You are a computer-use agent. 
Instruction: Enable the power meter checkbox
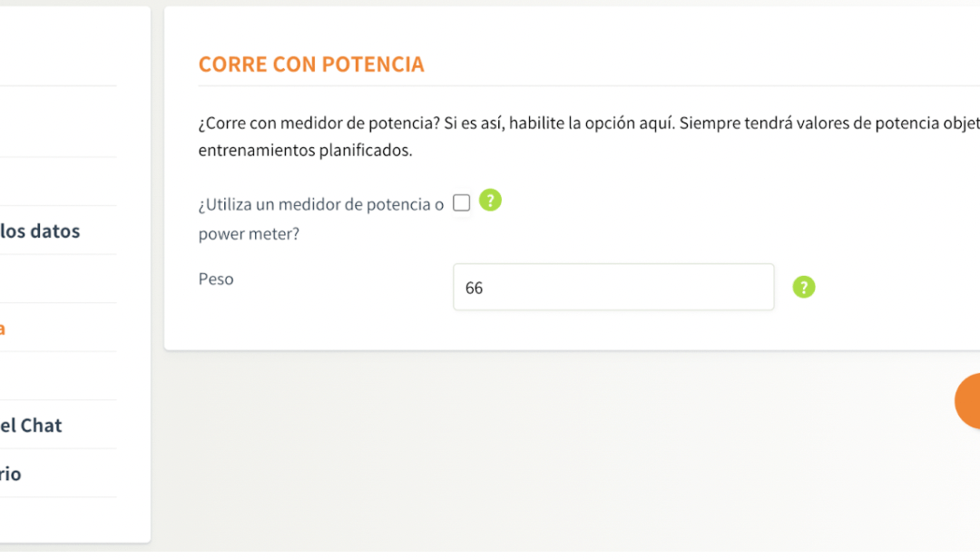pos(461,203)
